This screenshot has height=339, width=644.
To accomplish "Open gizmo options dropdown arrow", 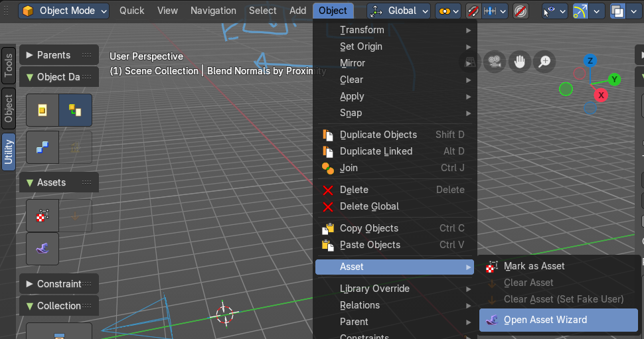I will 596,11.
